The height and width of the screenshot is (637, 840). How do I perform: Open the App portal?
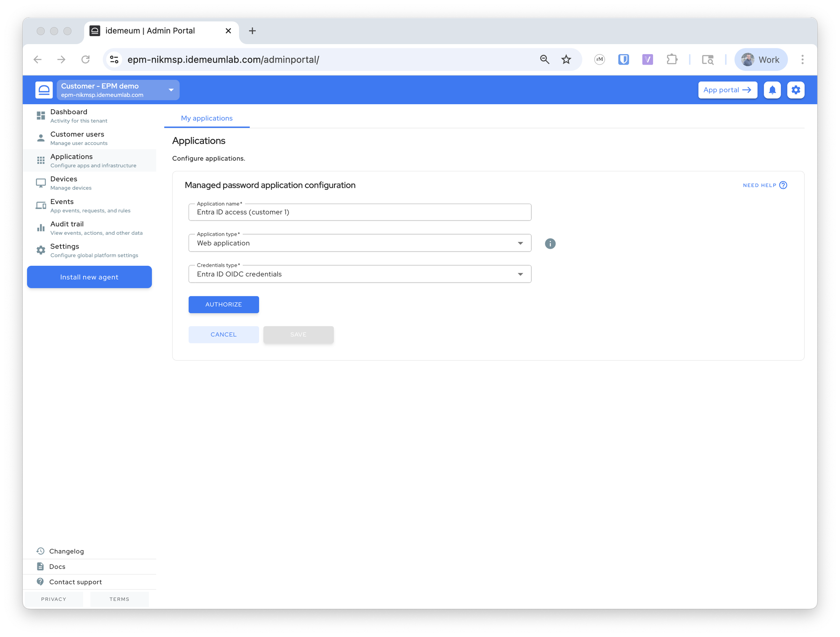(727, 90)
